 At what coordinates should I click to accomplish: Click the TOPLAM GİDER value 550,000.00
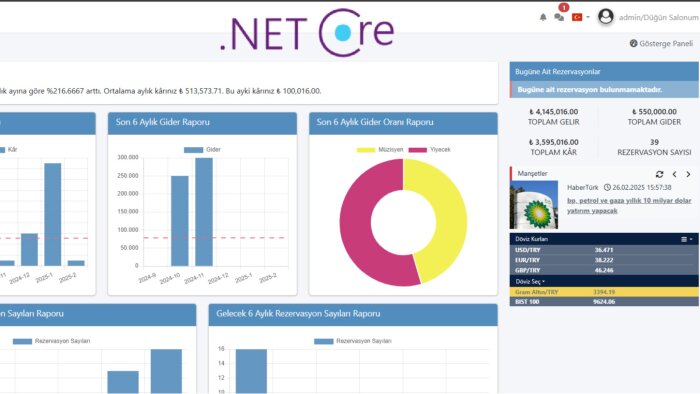[x=654, y=112]
